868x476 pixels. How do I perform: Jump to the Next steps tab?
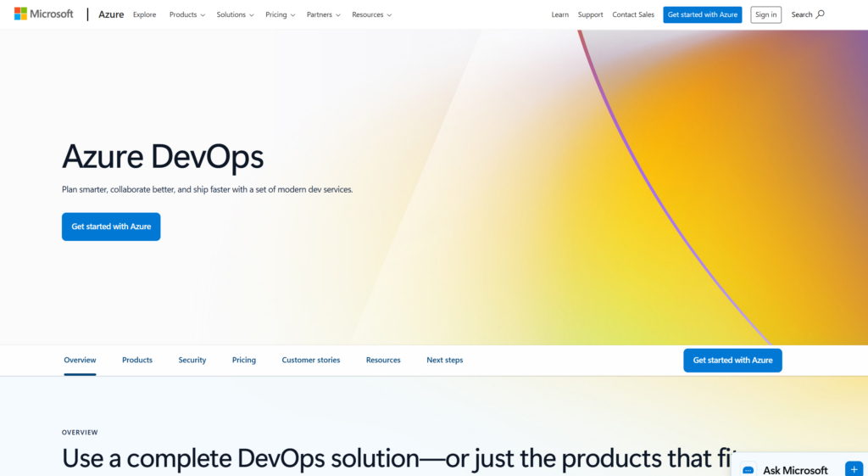[x=444, y=360]
